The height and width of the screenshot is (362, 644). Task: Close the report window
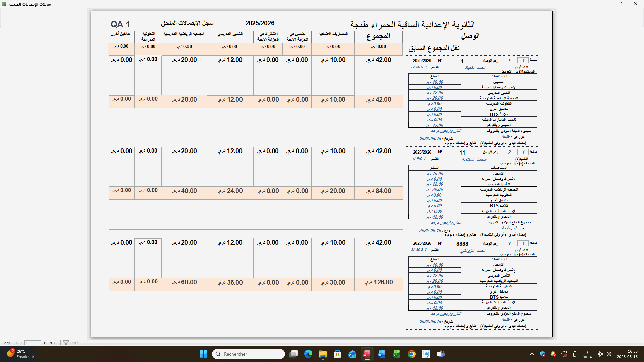[x=636, y=4]
